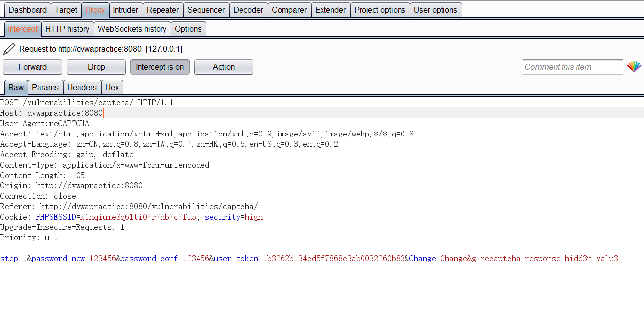This screenshot has width=644, height=317.
Task: Open the Proxy Options sub-tab
Action: 188,29
